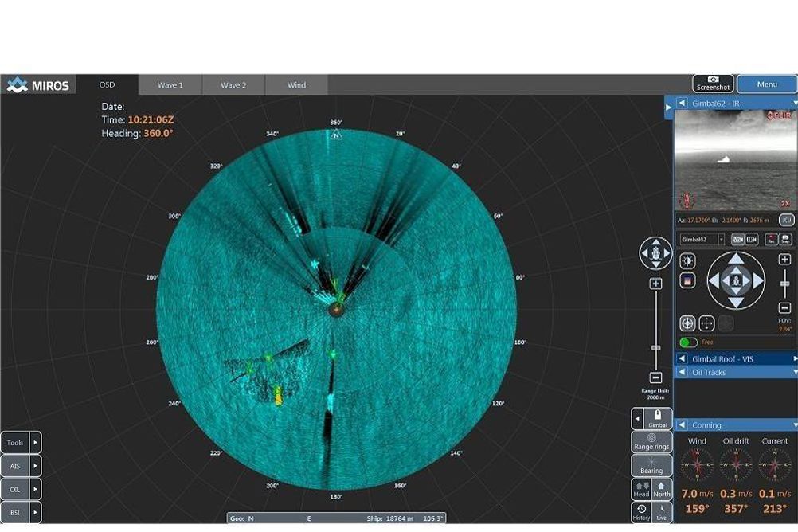Click the Oil drift compass rose
The height and width of the screenshot is (532, 798).
[735, 465]
